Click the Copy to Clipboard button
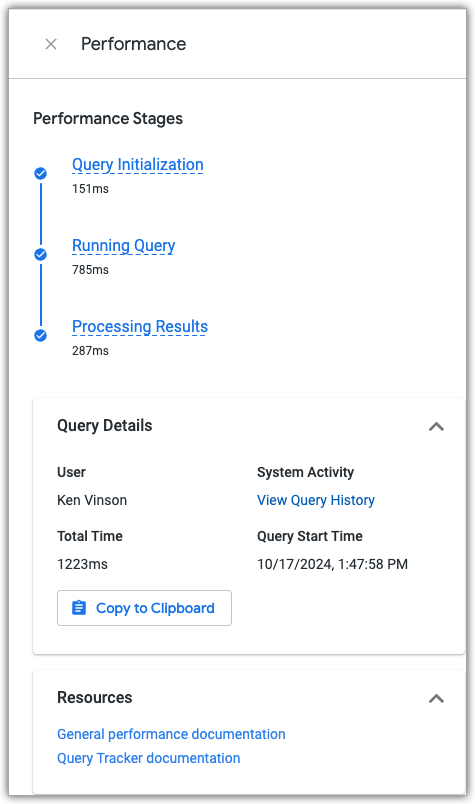 pyautogui.click(x=144, y=608)
